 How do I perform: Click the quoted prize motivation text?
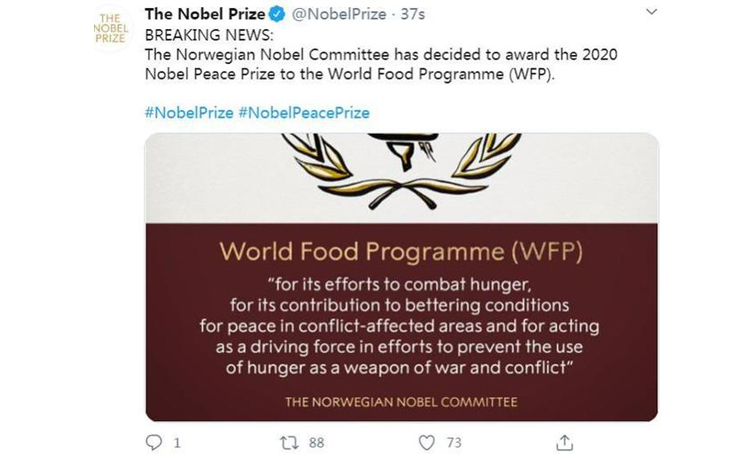[x=401, y=325]
